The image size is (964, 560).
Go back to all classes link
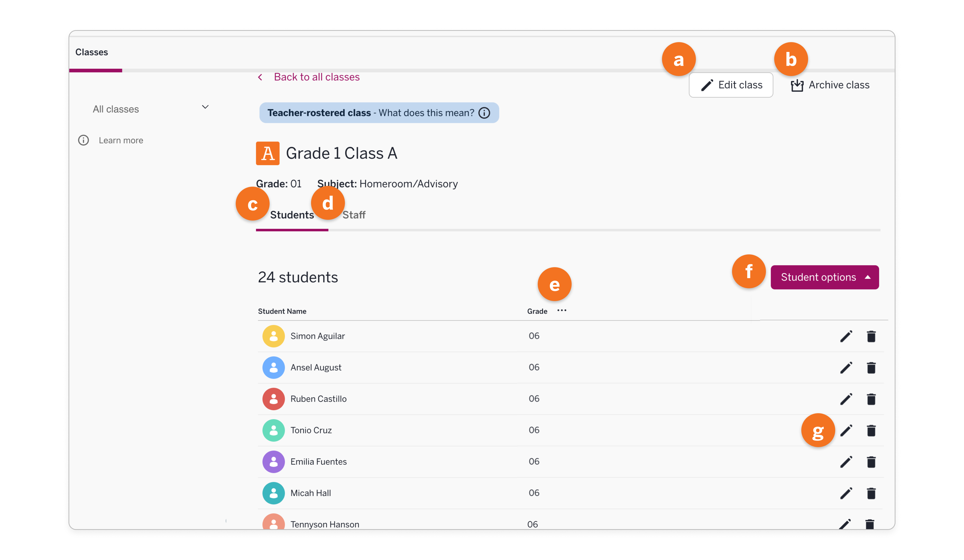(317, 77)
